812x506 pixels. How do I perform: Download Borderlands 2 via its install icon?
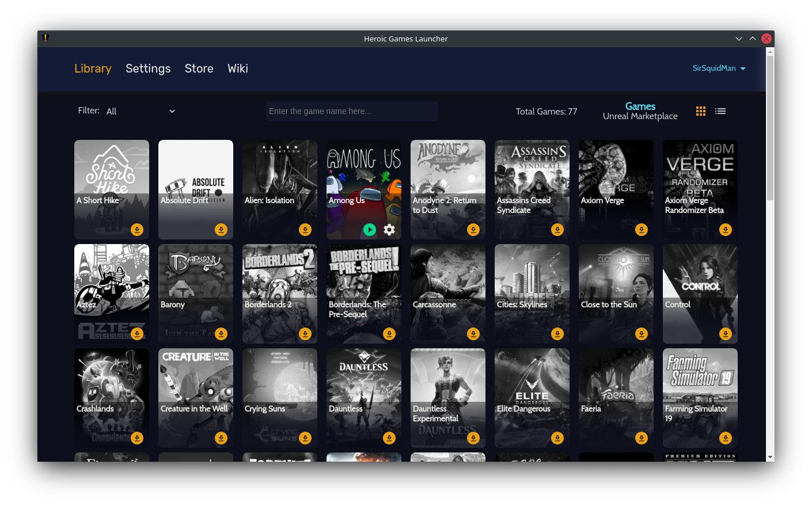305,334
